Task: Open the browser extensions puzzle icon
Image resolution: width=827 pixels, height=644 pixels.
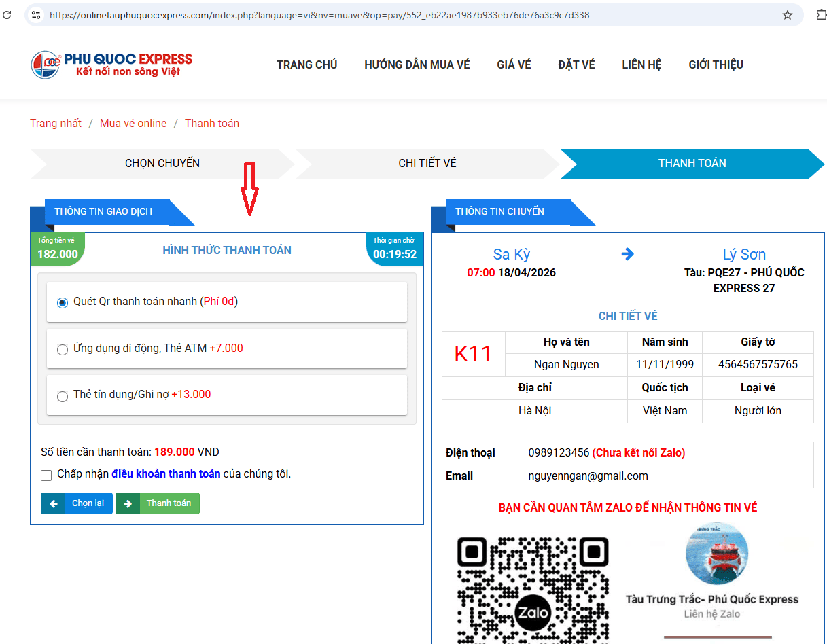Action: click(821, 15)
